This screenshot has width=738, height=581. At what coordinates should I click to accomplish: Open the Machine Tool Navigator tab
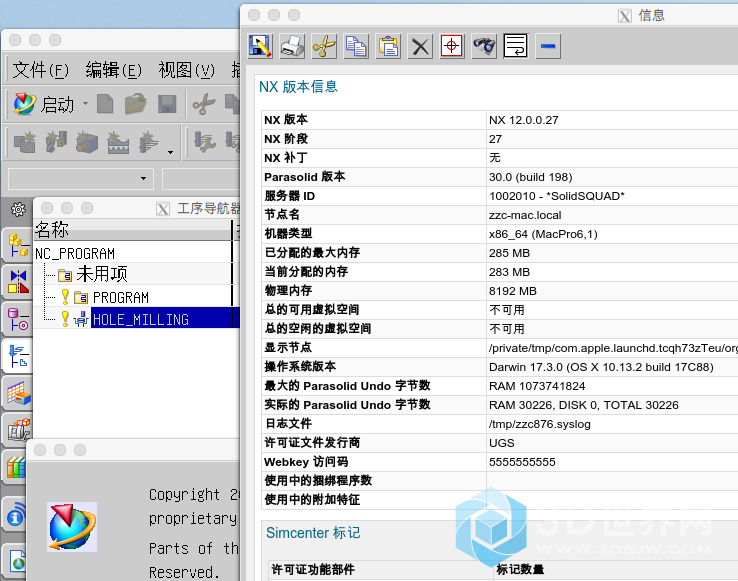pyautogui.click(x=18, y=430)
